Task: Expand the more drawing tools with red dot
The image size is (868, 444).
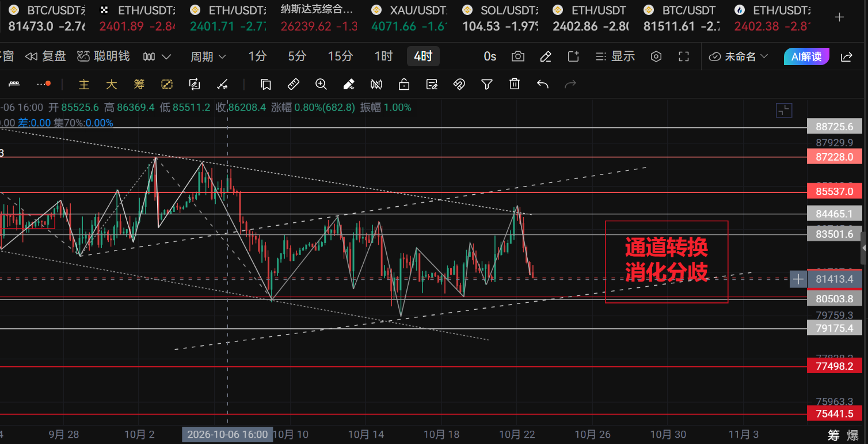Action: [44, 85]
